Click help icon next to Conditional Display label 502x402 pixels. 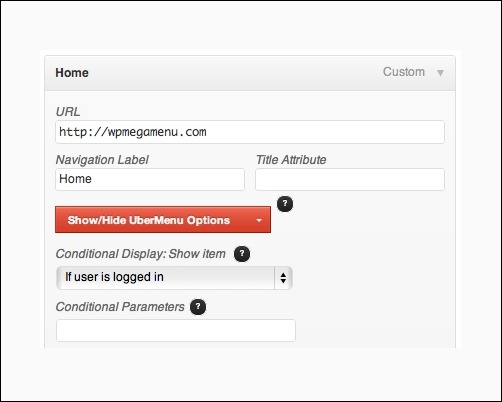(242, 254)
